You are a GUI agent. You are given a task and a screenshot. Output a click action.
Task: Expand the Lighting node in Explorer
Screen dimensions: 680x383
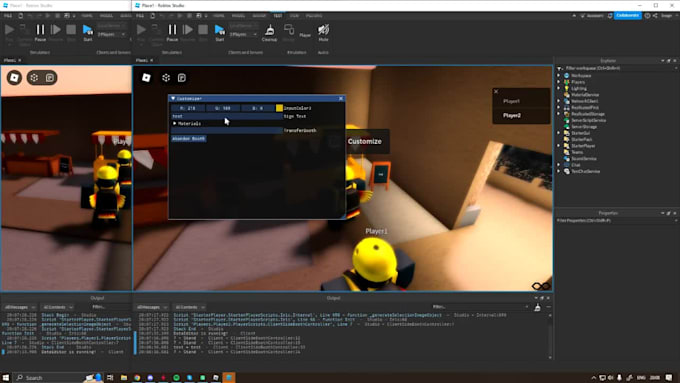click(x=559, y=88)
